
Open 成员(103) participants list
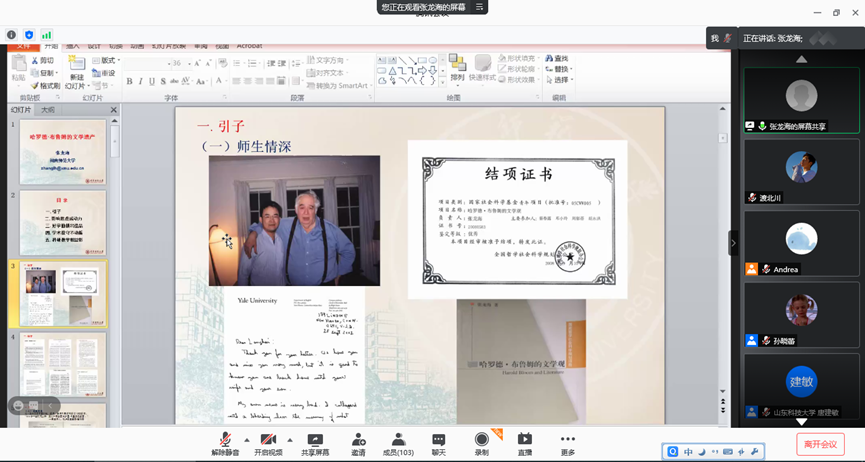(398, 443)
